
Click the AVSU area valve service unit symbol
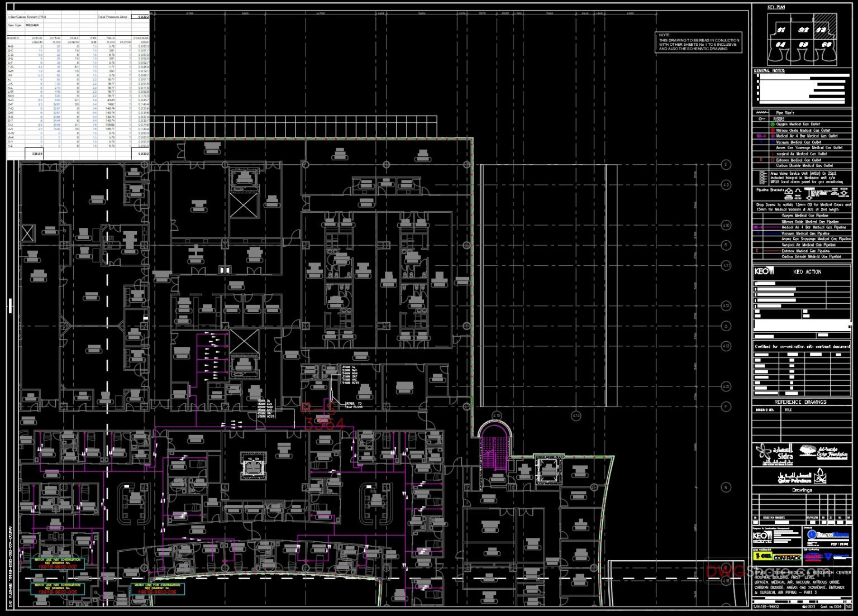(762, 177)
